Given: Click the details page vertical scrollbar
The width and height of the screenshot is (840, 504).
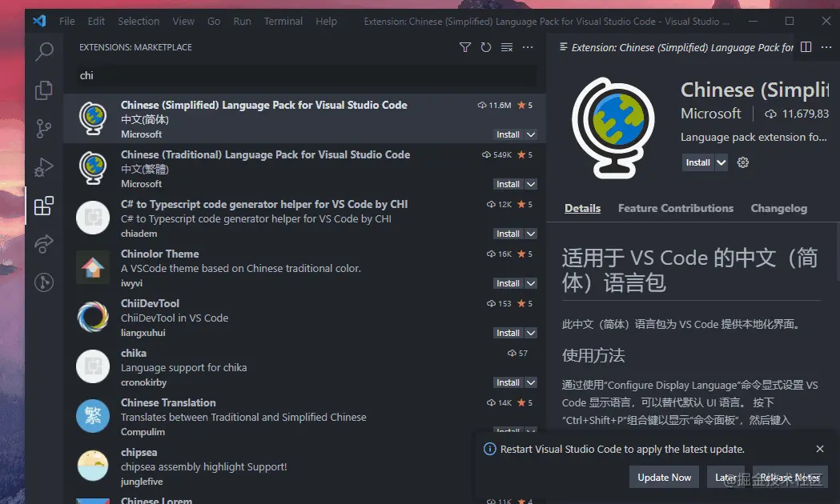Looking at the screenshot, I should (x=838, y=251).
